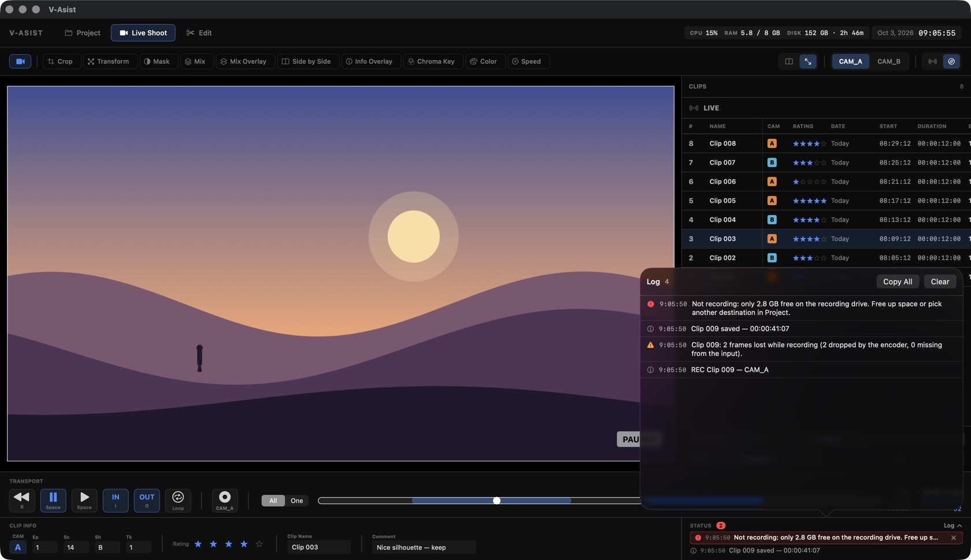This screenshot has height=560, width=971.
Task: Pause playback with the pause button
Action: (x=53, y=500)
